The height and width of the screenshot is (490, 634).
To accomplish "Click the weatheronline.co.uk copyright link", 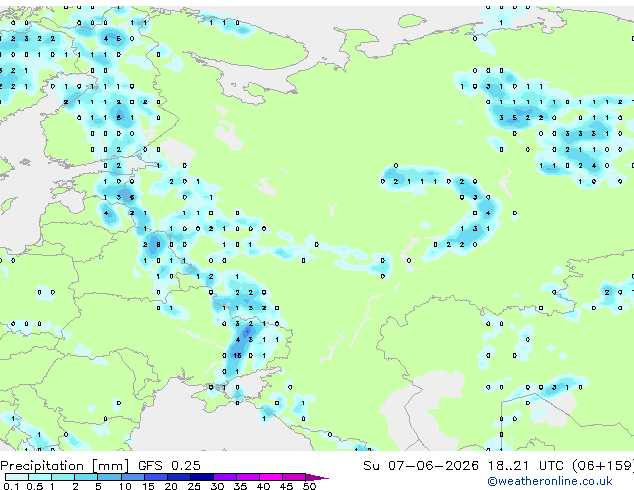I will (x=550, y=481).
